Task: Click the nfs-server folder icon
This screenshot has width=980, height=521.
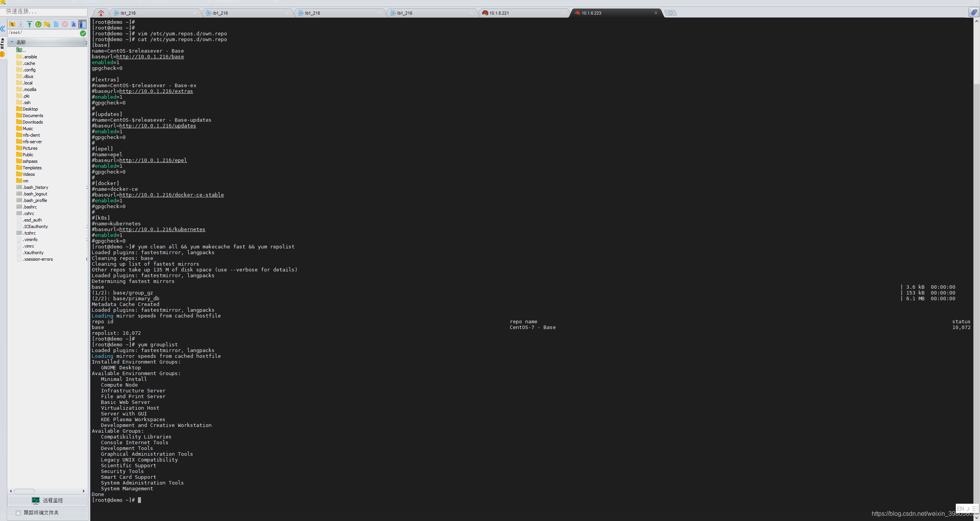Action: click(x=19, y=142)
